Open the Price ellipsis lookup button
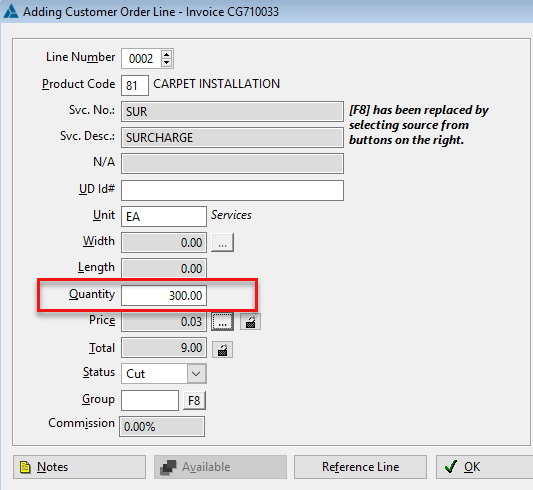 pos(222,322)
